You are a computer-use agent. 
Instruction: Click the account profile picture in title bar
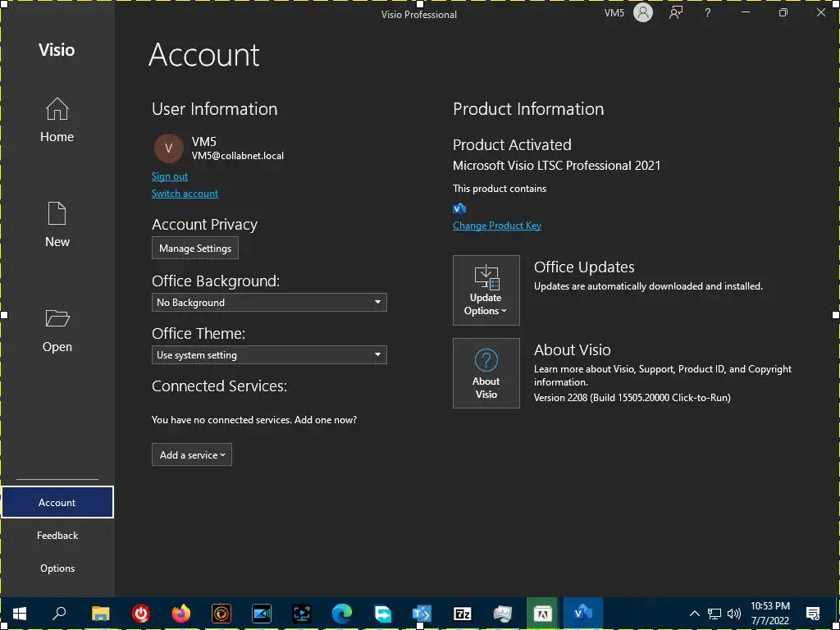pyautogui.click(x=643, y=13)
